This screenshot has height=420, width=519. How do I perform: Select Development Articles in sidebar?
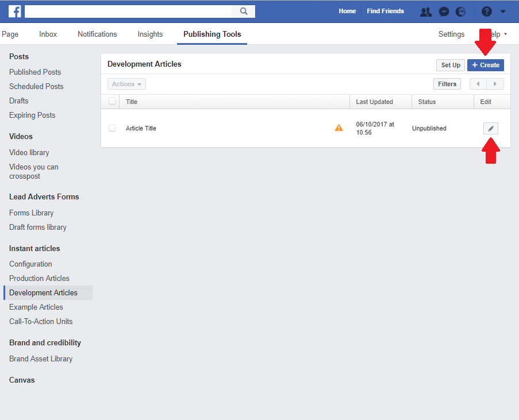click(x=48, y=292)
